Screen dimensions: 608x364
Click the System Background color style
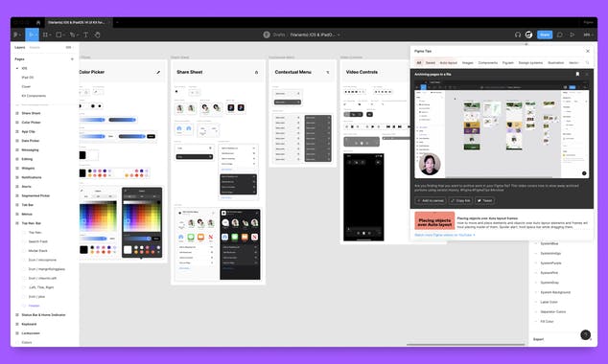(x=555, y=292)
